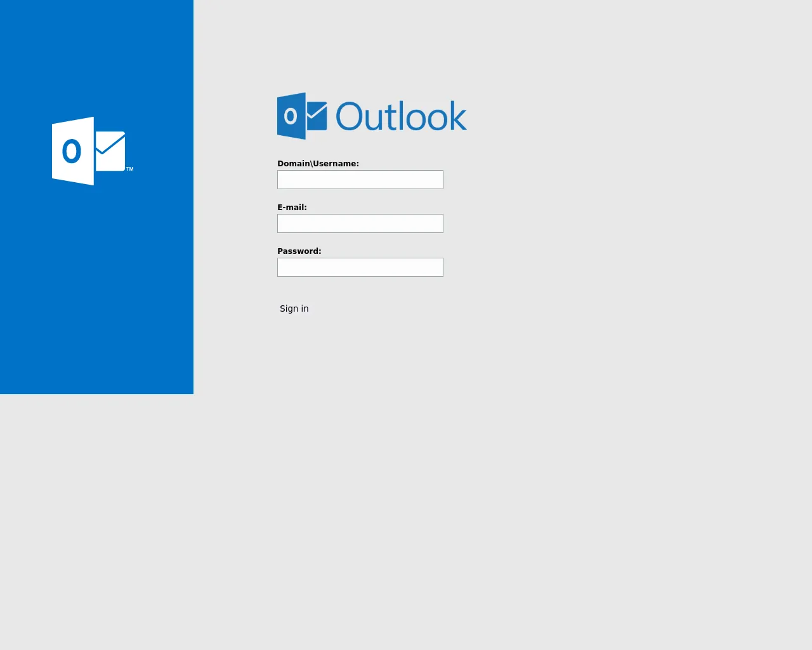Focus the E-mail input field
Screen dimensions: 812x650
coord(360,223)
